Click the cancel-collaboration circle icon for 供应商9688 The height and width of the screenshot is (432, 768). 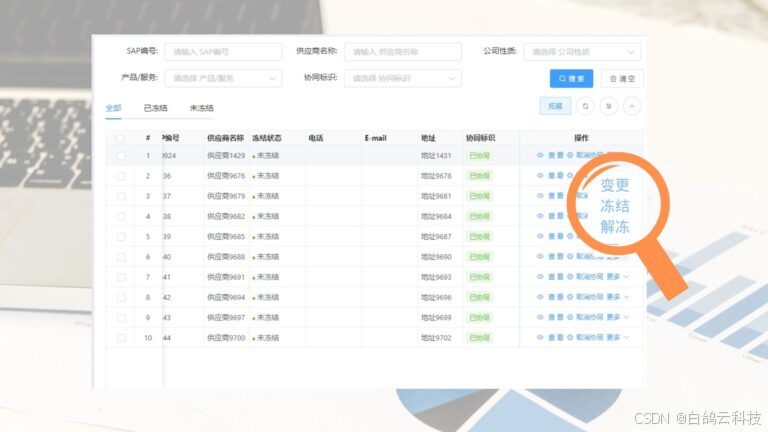point(570,257)
